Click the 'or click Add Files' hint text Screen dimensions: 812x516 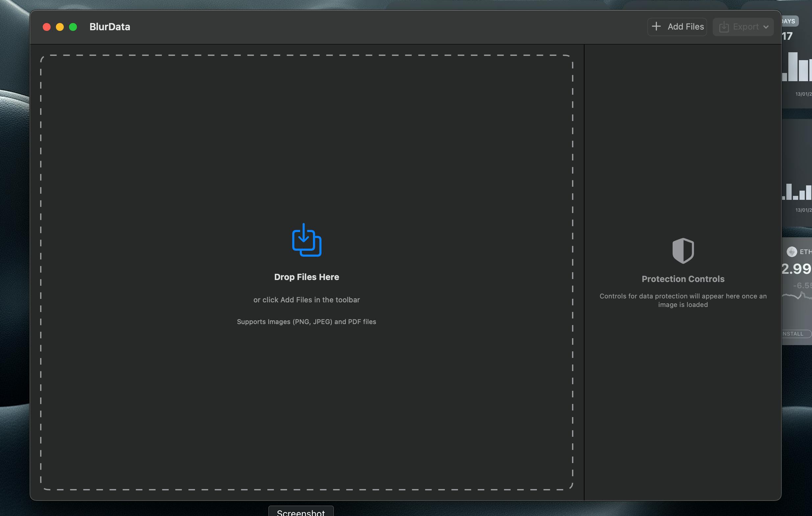click(x=306, y=300)
